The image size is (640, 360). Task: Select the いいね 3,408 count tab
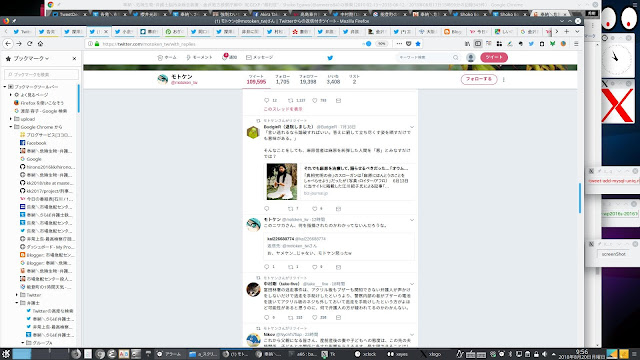[333, 80]
